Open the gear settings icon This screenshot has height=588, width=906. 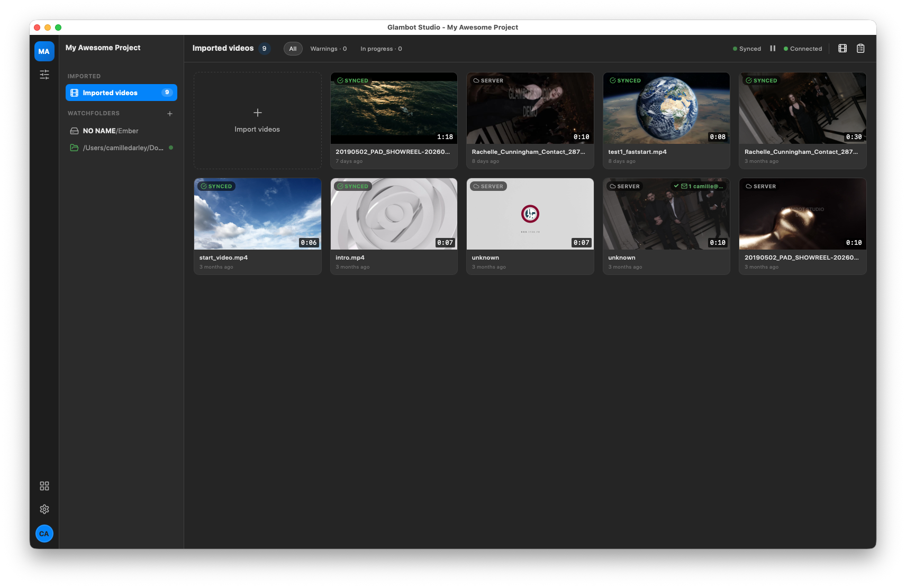pyautogui.click(x=44, y=509)
